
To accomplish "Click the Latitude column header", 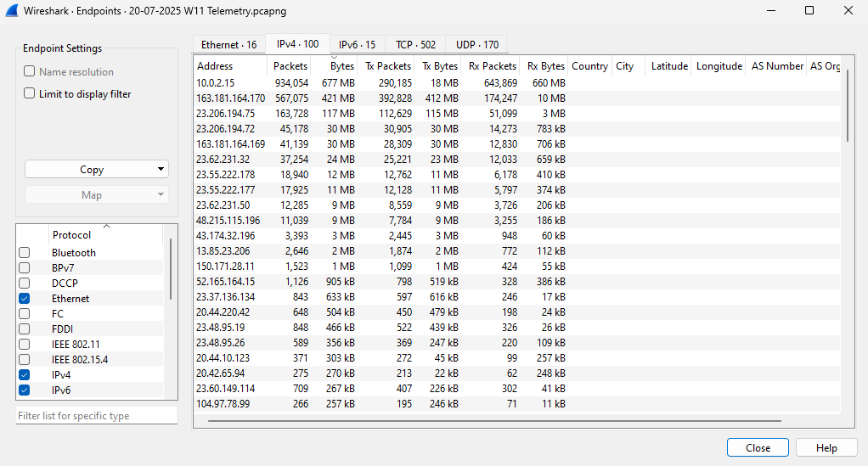I will tap(668, 66).
